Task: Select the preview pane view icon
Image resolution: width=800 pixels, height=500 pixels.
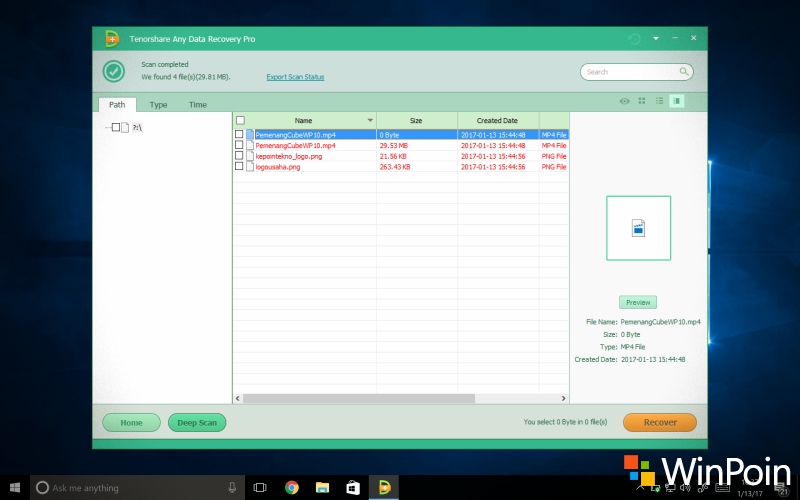Action: [677, 101]
